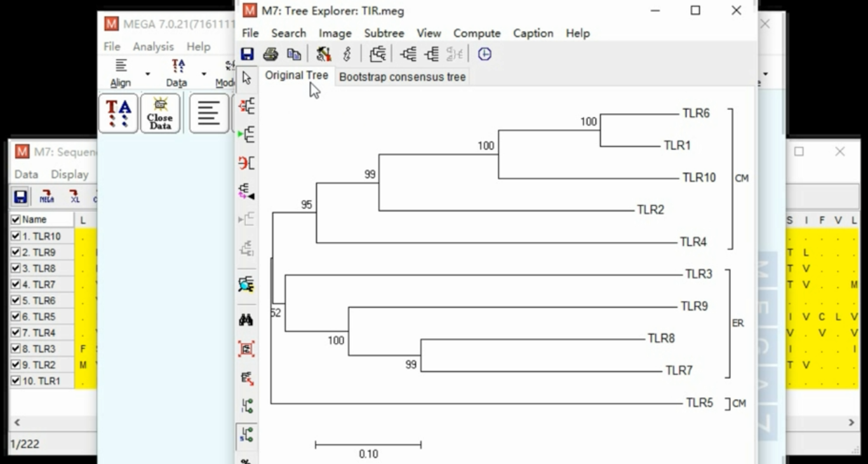Click the blue clock icon in toolbar

click(x=484, y=55)
